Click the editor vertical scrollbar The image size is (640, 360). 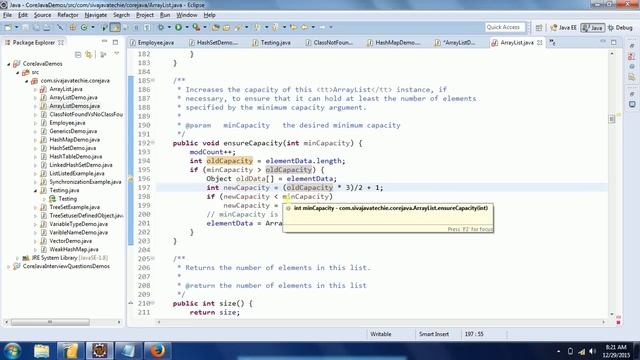(612, 184)
